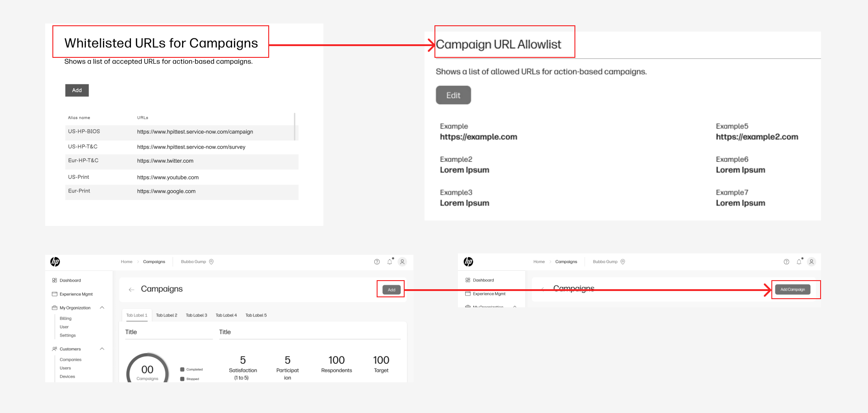Click Add button under Whitelisted URLs heading

click(77, 90)
